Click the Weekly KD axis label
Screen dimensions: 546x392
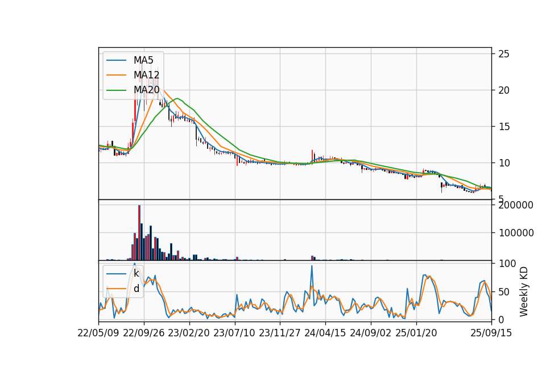pos(524,292)
